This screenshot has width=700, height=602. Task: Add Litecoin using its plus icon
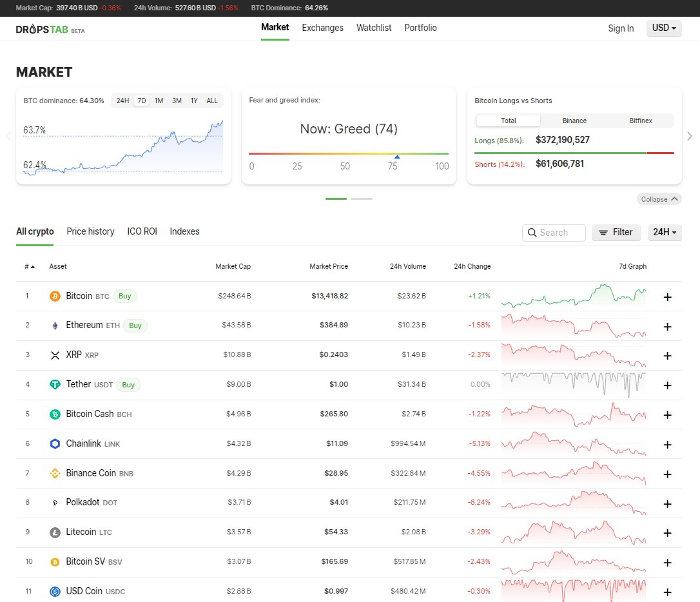point(667,533)
